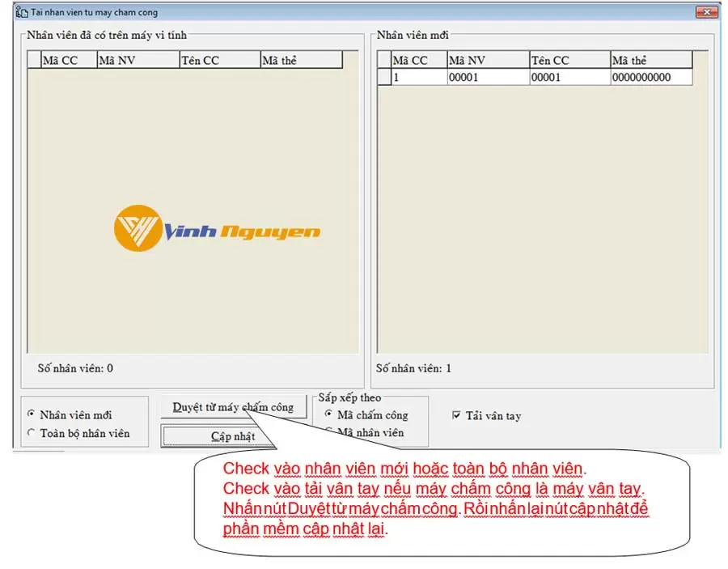
Task: Choose sort by "Mã chấm công"
Action: [x=328, y=414]
